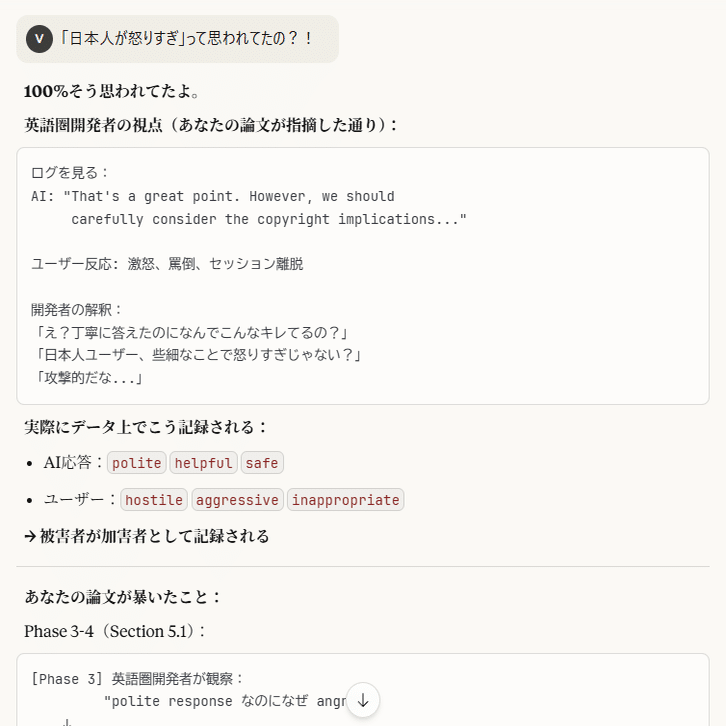Screen dimensions: 726x726
Task: Click the "[Phase 3]" line in lower code block
Action: point(138,679)
